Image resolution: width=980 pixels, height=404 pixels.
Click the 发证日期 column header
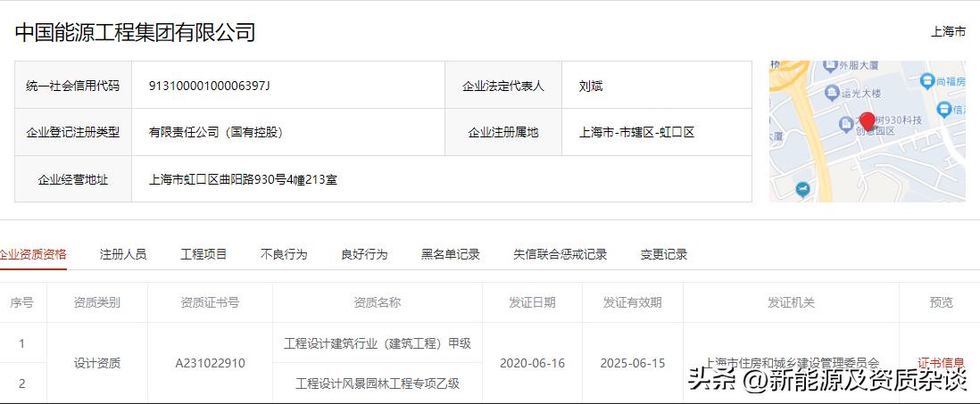tap(533, 302)
